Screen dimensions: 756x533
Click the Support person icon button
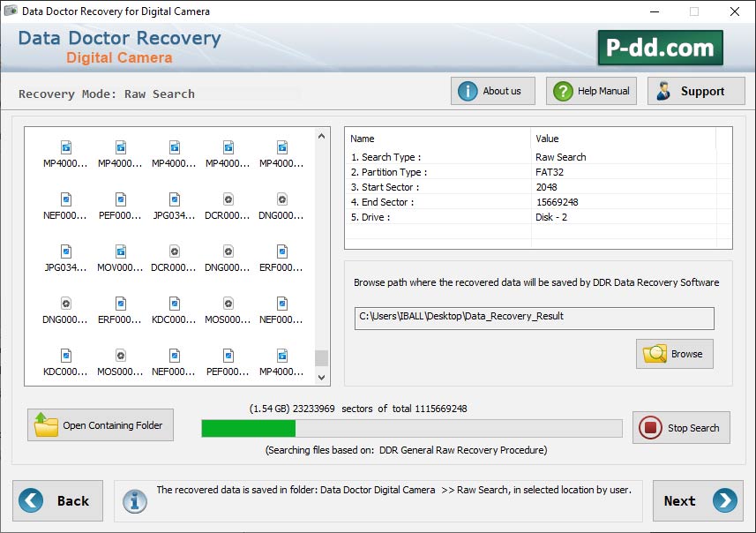pyautogui.click(x=696, y=91)
